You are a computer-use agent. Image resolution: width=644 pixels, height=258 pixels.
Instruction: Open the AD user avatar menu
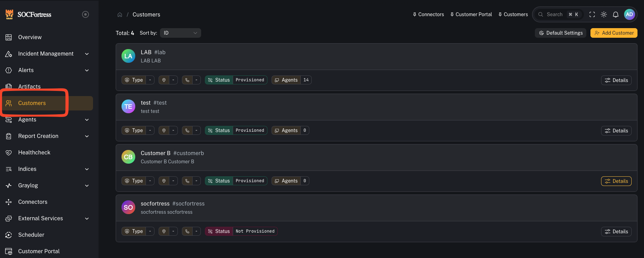point(629,14)
